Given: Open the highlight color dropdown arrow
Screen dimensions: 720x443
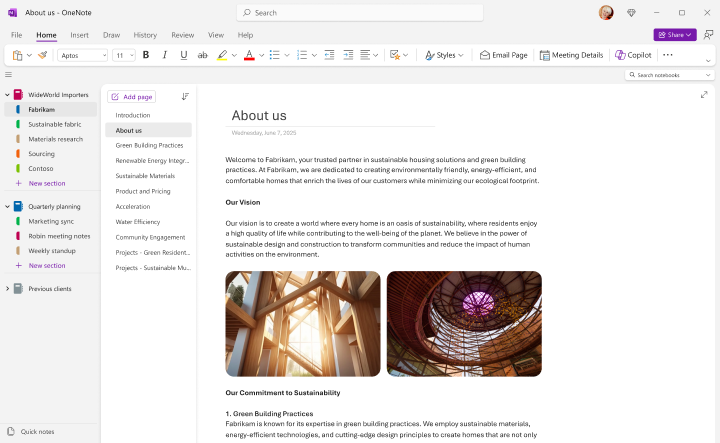Looking at the screenshot, I should click(234, 56).
